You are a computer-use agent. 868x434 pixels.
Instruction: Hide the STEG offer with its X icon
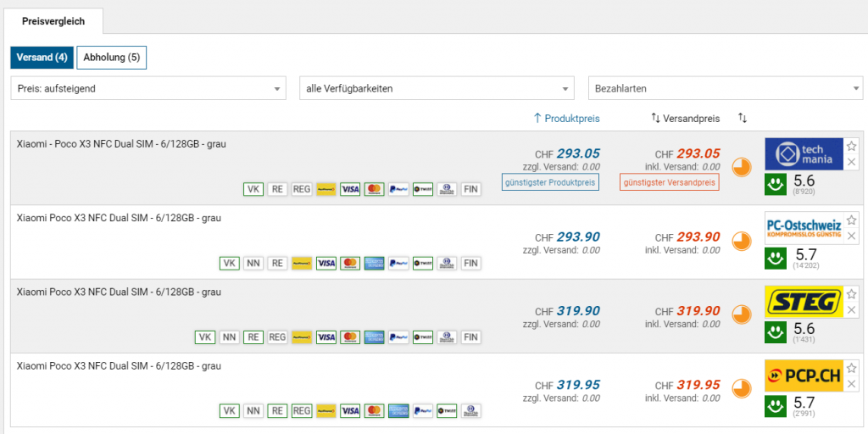coord(852,310)
